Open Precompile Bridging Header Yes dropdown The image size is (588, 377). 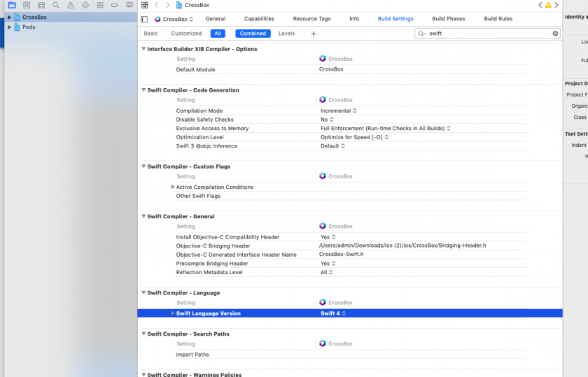(x=328, y=264)
